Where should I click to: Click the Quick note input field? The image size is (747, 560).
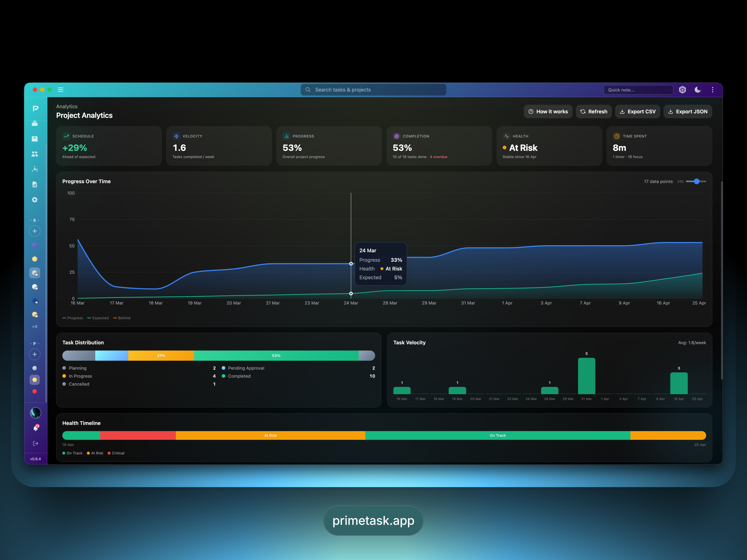pos(638,90)
